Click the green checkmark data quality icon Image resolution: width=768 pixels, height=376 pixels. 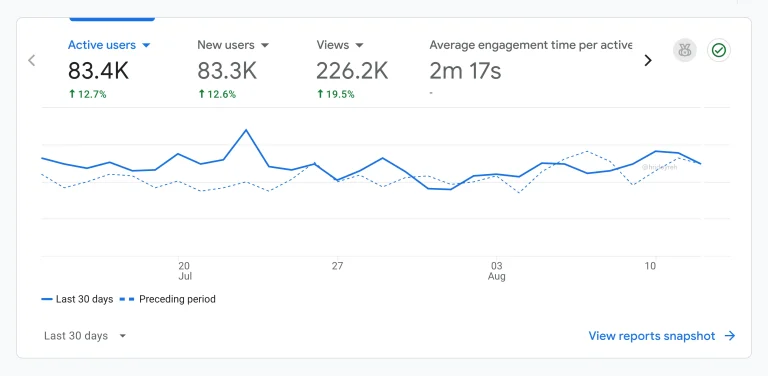[x=719, y=50]
